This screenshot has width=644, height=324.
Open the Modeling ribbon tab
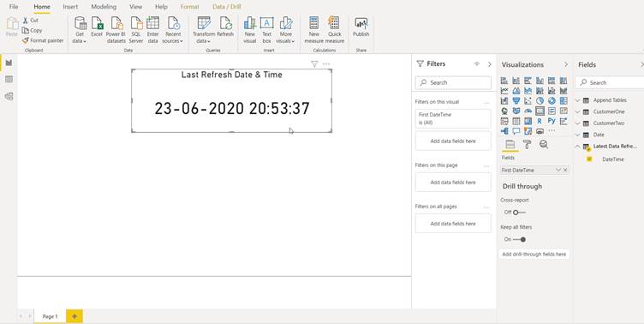[104, 7]
